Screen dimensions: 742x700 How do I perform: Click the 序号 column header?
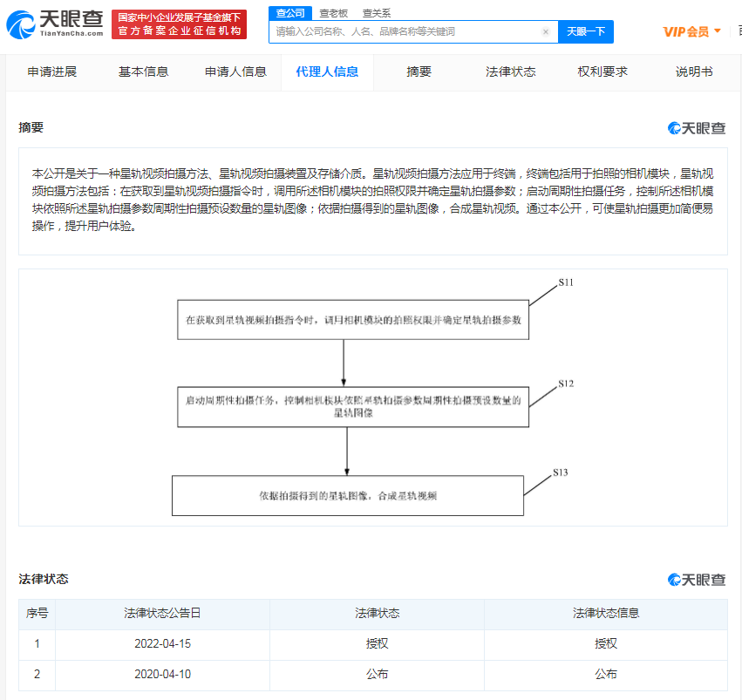pyautogui.click(x=37, y=614)
